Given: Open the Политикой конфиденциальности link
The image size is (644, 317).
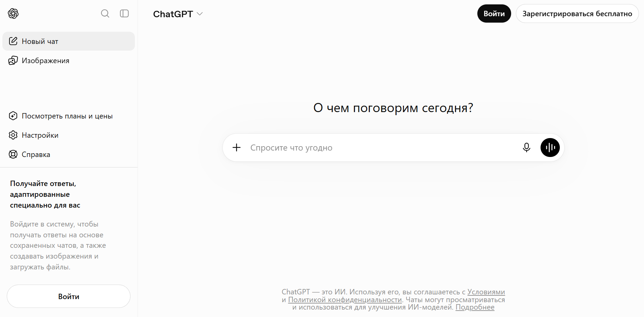Looking at the screenshot, I should 345,300.
